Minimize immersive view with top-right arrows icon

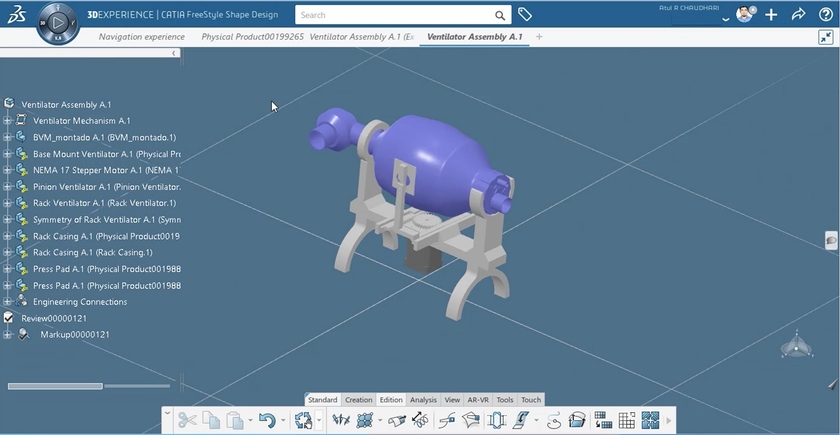pyautogui.click(x=825, y=37)
